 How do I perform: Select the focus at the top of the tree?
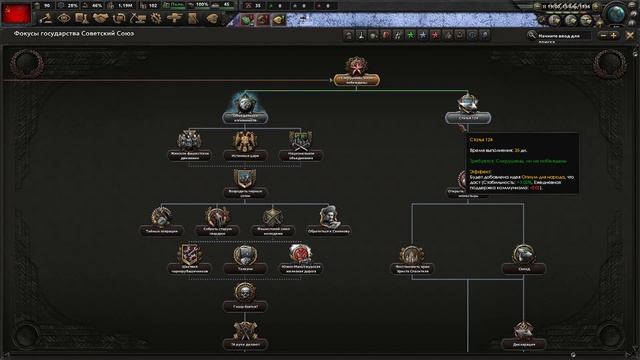click(x=356, y=72)
